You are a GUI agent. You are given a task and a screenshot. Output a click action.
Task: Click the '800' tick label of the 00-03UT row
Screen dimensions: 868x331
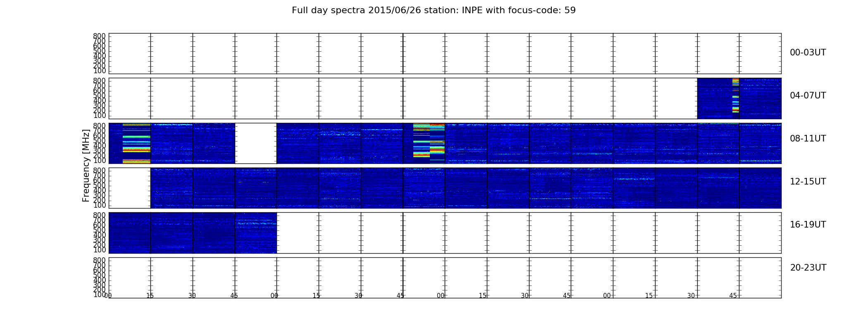99,36
